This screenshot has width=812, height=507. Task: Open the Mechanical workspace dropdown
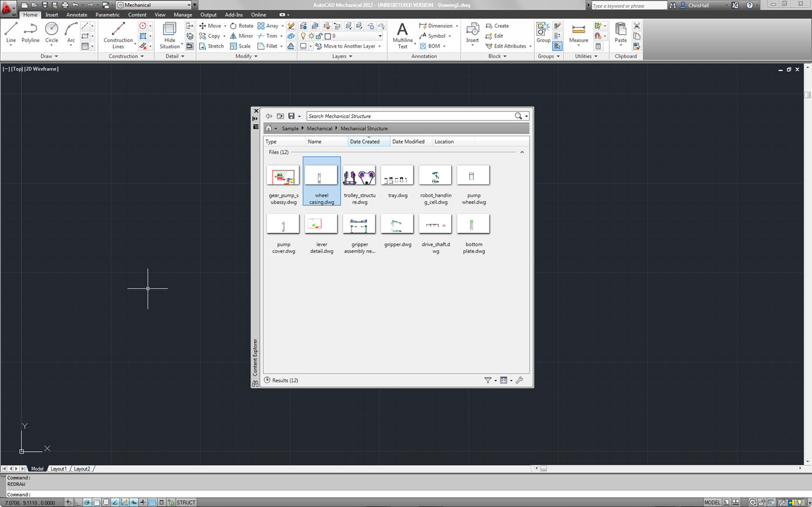[x=188, y=5]
